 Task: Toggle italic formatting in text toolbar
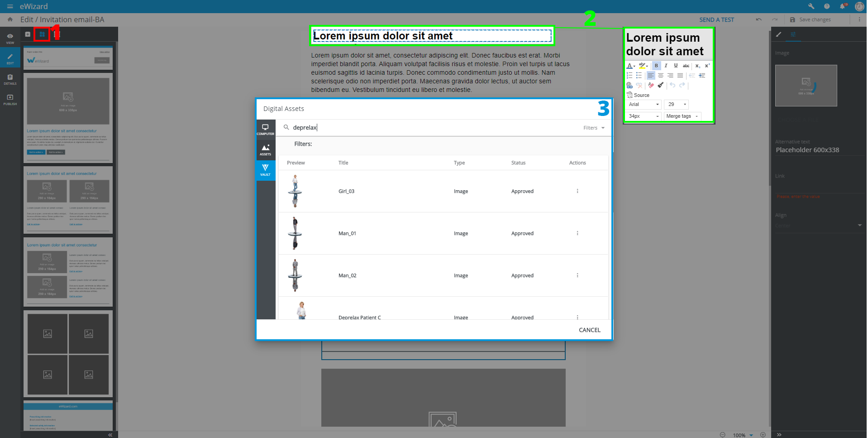(666, 66)
